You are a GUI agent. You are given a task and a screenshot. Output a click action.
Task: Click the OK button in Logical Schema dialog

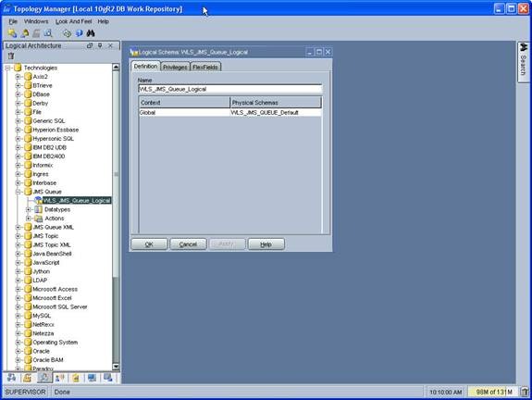[149, 244]
